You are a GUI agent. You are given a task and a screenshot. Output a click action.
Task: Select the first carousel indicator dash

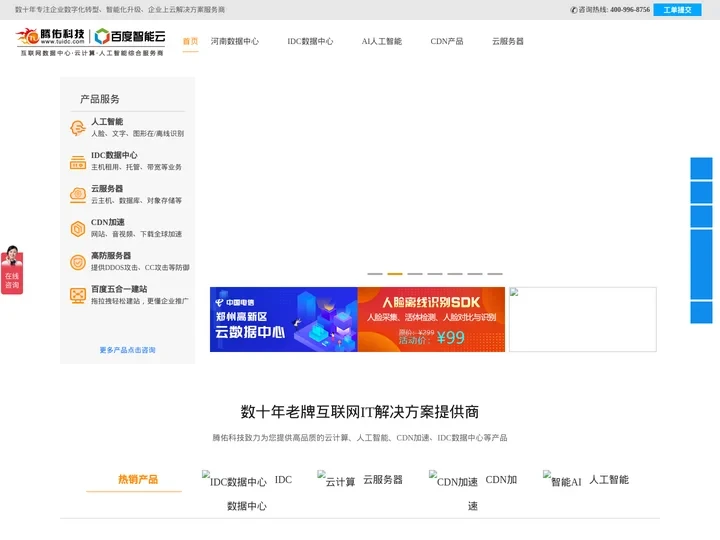[x=375, y=274]
